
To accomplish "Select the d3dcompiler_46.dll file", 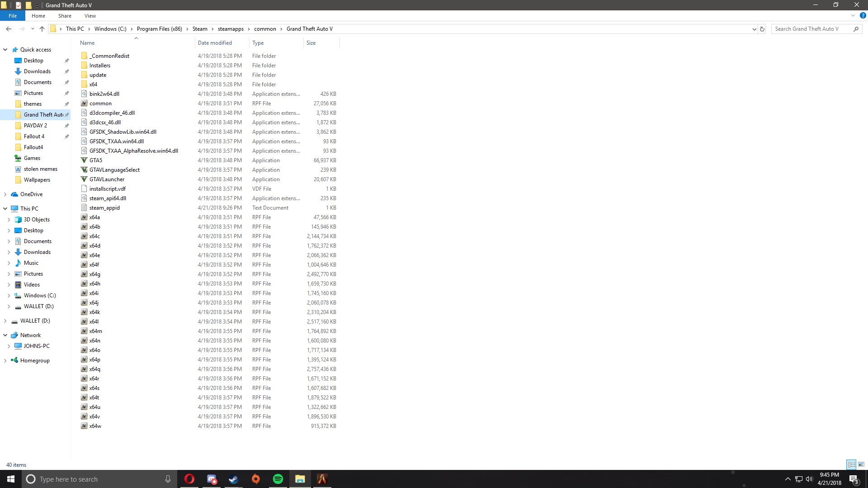I will tap(112, 113).
